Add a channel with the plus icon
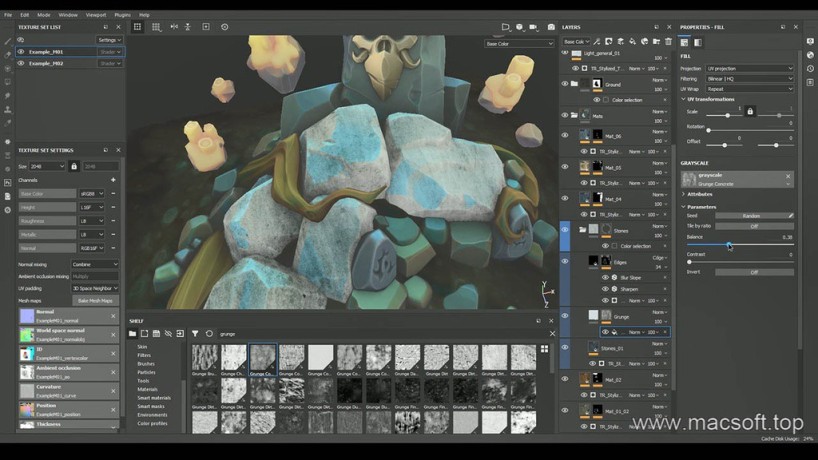The width and height of the screenshot is (818, 460). coord(113,180)
